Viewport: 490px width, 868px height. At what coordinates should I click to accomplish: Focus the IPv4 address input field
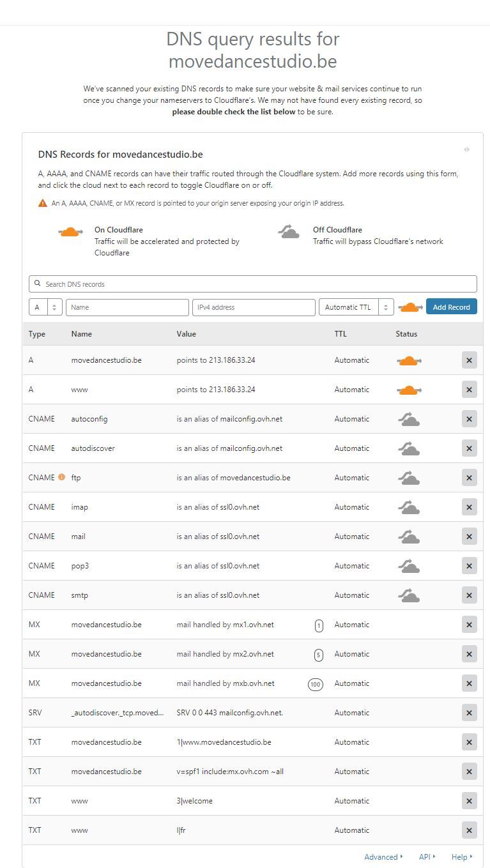click(254, 307)
